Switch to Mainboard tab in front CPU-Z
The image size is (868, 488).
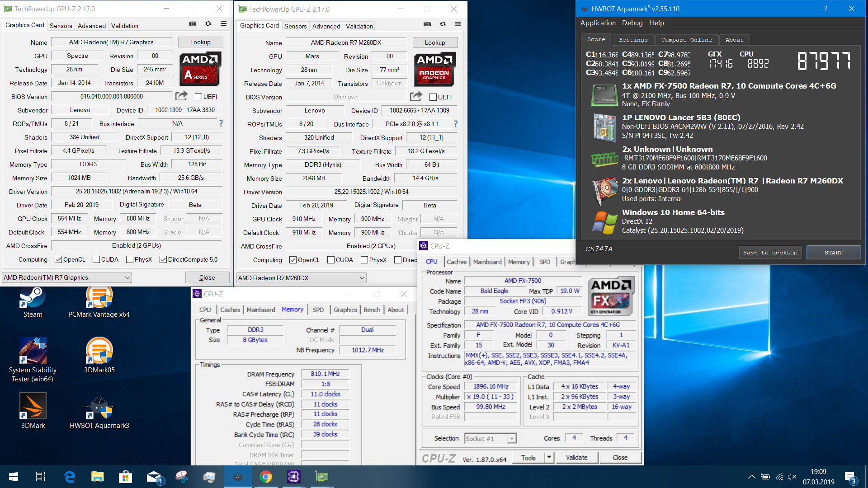[x=487, y=262]
